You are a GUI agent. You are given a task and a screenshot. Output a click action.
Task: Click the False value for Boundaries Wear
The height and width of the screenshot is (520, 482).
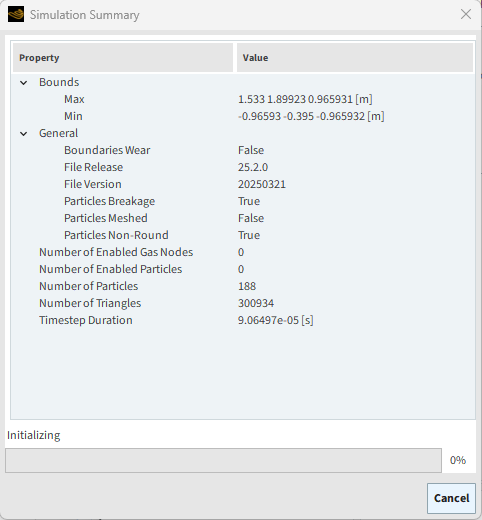point(251,150)
